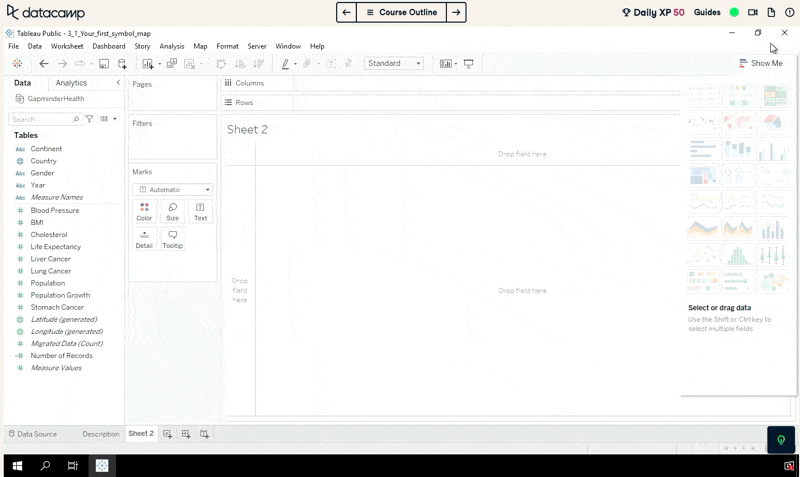Select the Country field
Screen dimensions: 800x477
(x=43, y=161)
